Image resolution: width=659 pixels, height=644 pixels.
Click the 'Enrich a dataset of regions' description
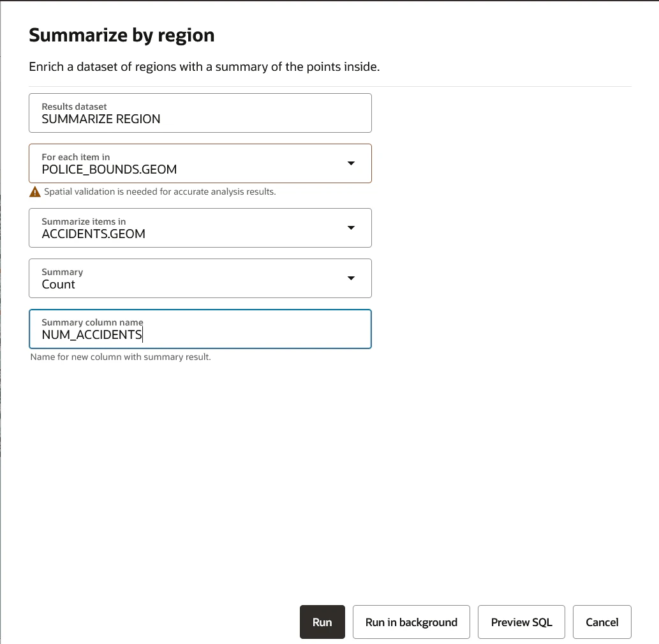point(204,67)
